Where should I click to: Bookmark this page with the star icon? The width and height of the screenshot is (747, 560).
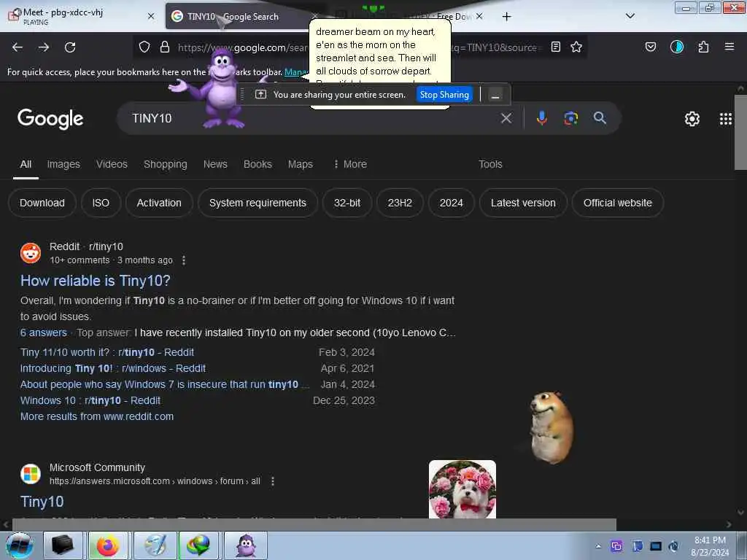[x=576, y=47]
